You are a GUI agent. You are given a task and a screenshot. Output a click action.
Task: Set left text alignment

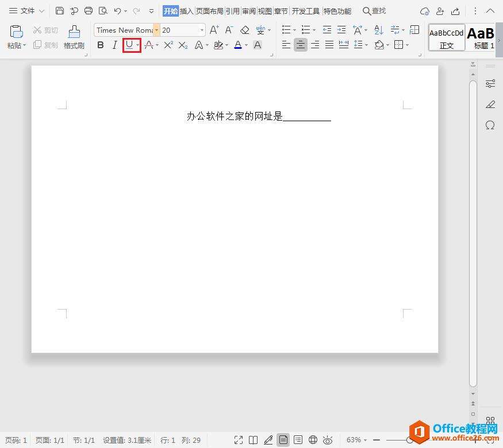click(x=286, y=45)
